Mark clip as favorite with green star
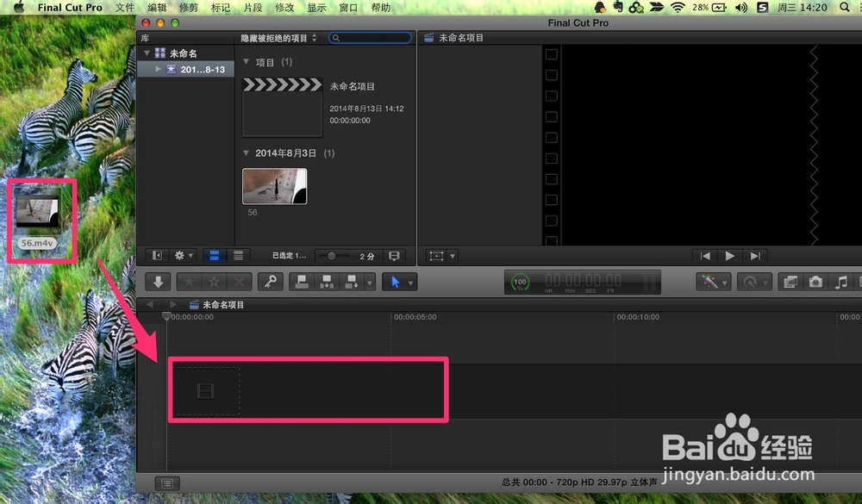Viewport: 862px width, 504px height. (x=189, y=282)
